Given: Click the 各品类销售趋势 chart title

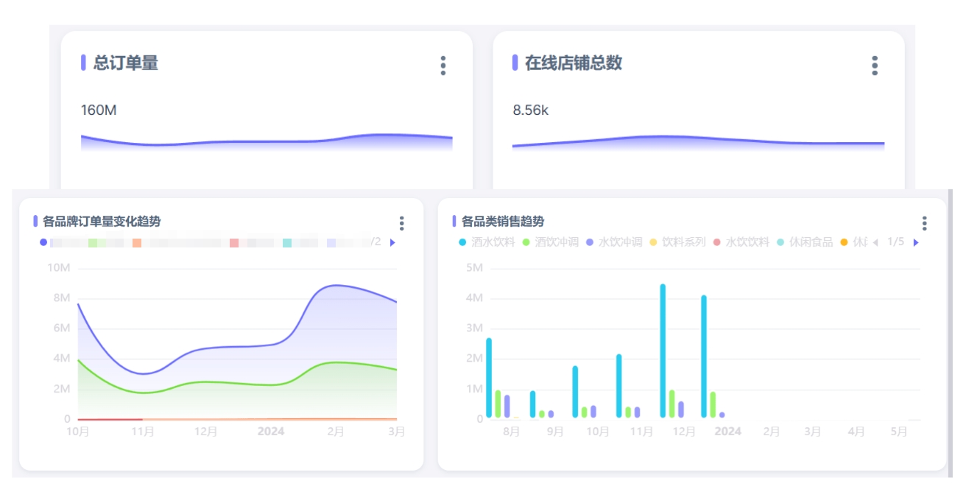Looking at the screenshot, I should (502, 222).
